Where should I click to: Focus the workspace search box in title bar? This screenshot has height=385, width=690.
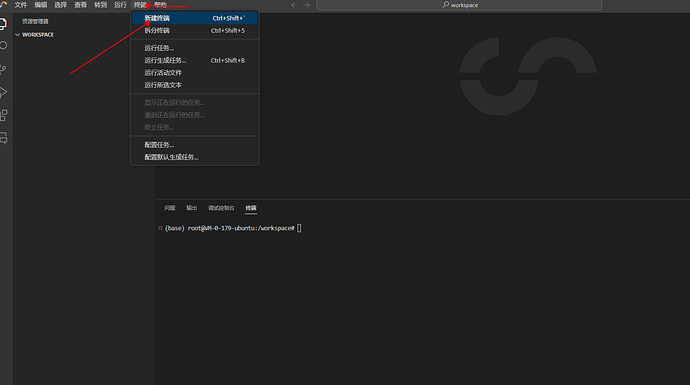pyautogui.click(x=459, y=5)
